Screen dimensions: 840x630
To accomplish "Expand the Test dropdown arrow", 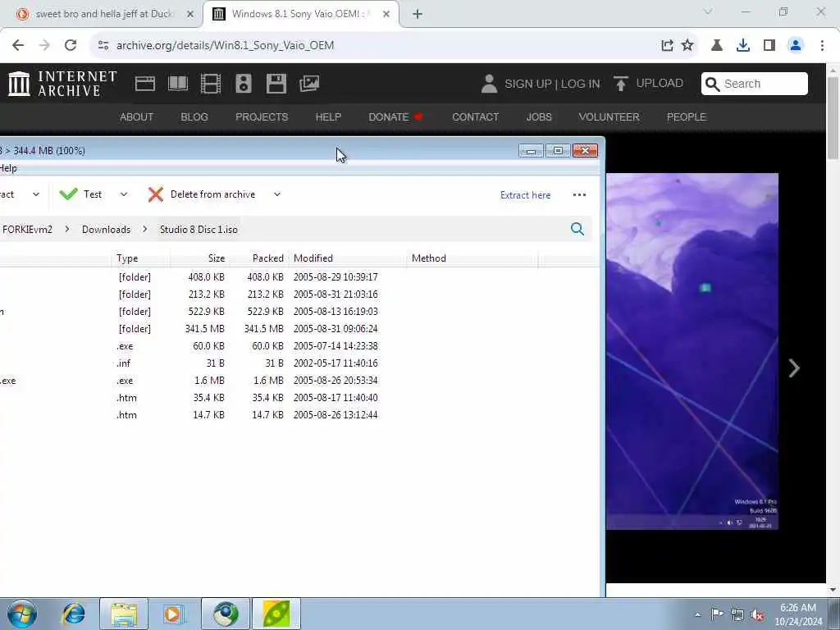I will (x=124, y=194).
